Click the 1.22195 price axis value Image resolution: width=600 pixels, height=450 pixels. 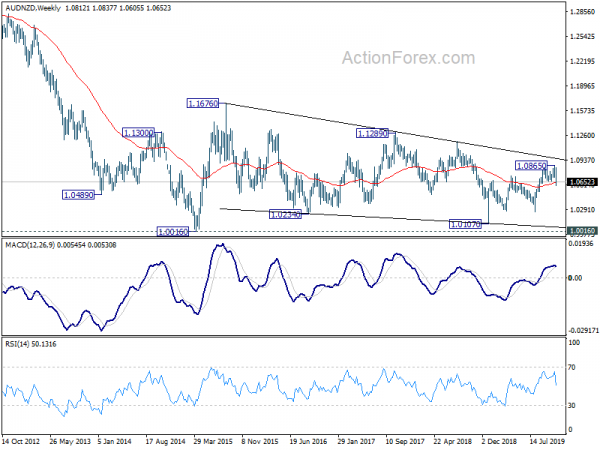click(582, 61)
